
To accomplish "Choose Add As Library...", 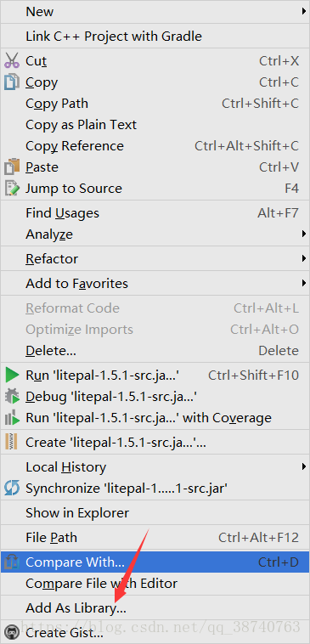I will click(x=155, y=607).
